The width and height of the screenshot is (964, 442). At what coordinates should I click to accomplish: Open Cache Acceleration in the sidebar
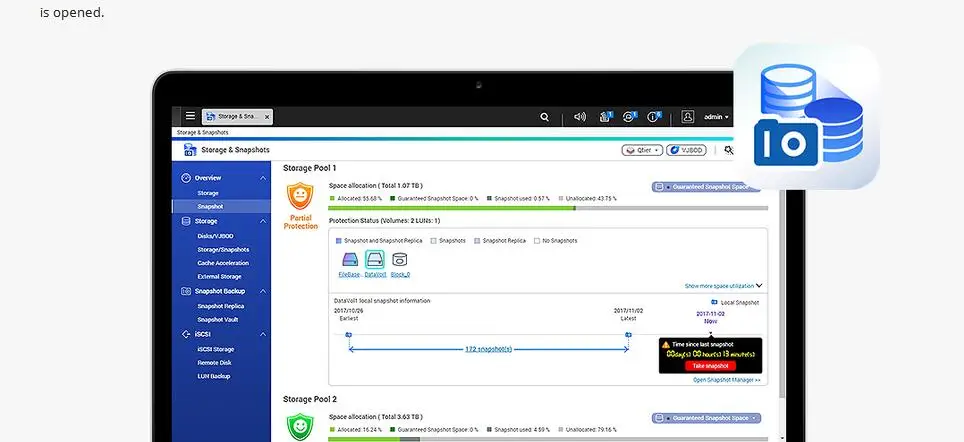tap(223, 263)
